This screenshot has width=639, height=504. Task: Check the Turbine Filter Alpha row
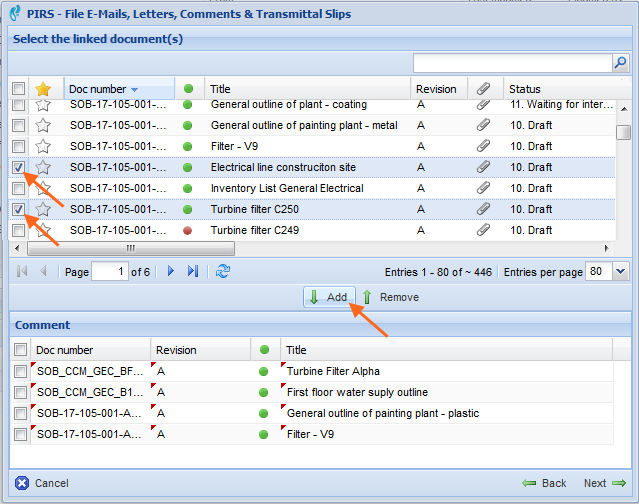(x=20, y=371)
